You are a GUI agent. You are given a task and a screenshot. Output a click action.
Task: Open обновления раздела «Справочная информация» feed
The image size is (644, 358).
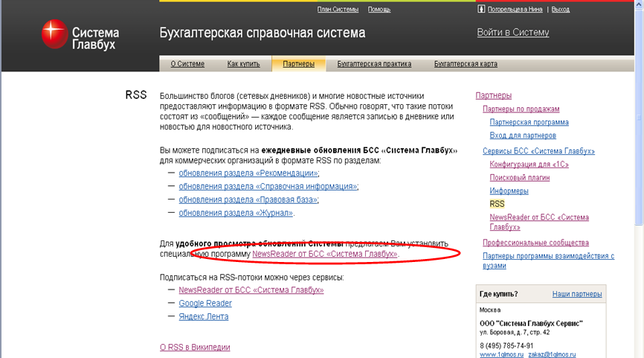tap(268, 186)
